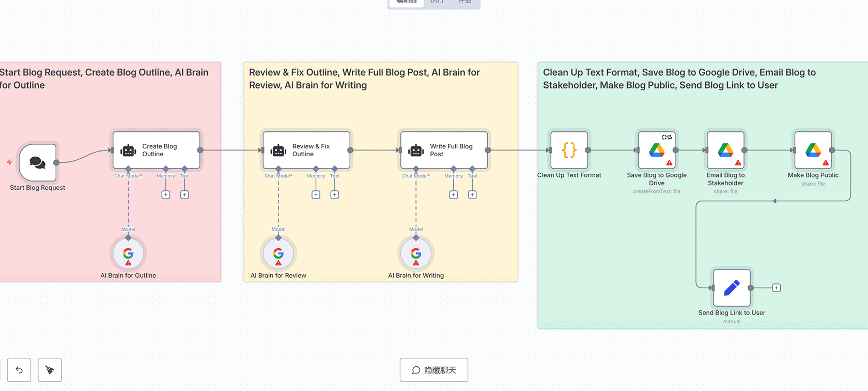Click the AI Brain for Review Google model

click(x=278, y=253)
